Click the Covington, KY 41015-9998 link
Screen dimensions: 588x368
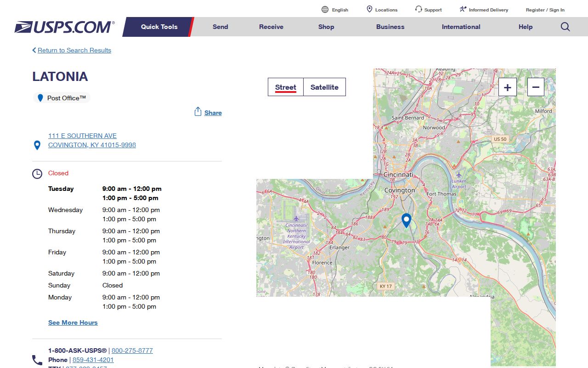click(92, 145)
